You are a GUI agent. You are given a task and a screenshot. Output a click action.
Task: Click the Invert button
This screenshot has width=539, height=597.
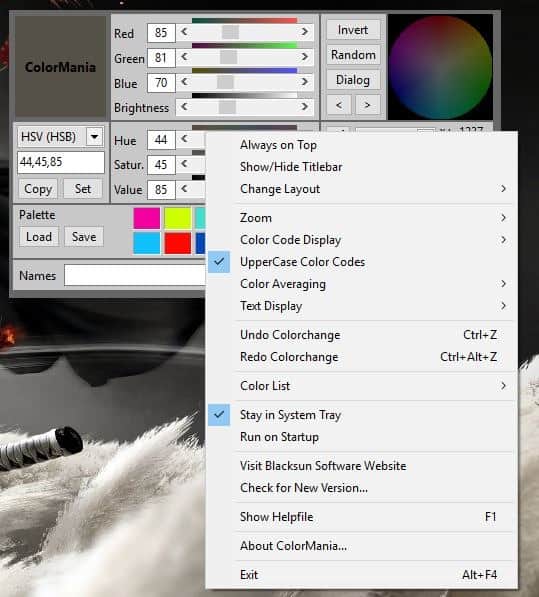(x=353, y=30)
